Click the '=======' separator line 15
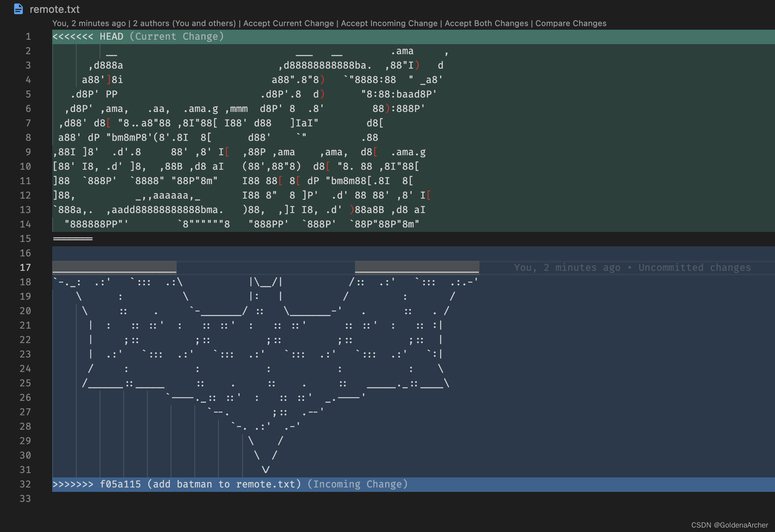The image size is (775, 532). click(73, 239)
